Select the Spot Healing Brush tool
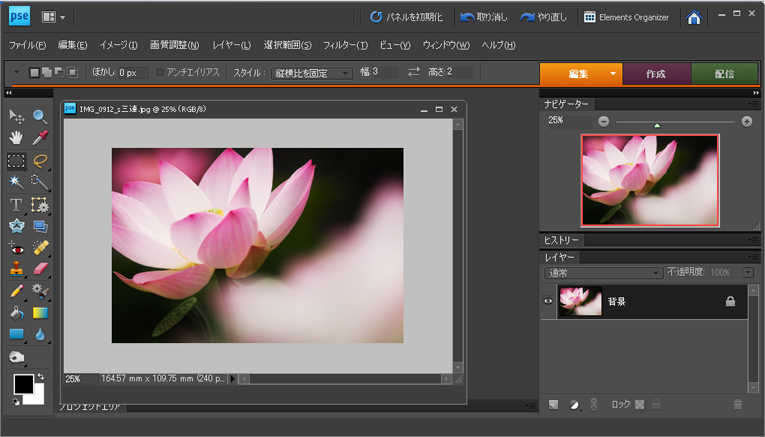This screenshot has width=765, height=437. 40,248
